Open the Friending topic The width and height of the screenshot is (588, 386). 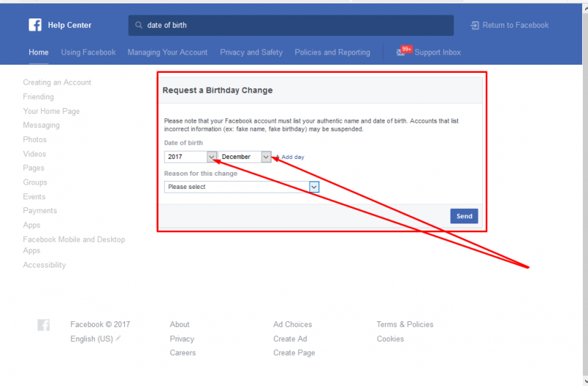[x=38, y=97]
